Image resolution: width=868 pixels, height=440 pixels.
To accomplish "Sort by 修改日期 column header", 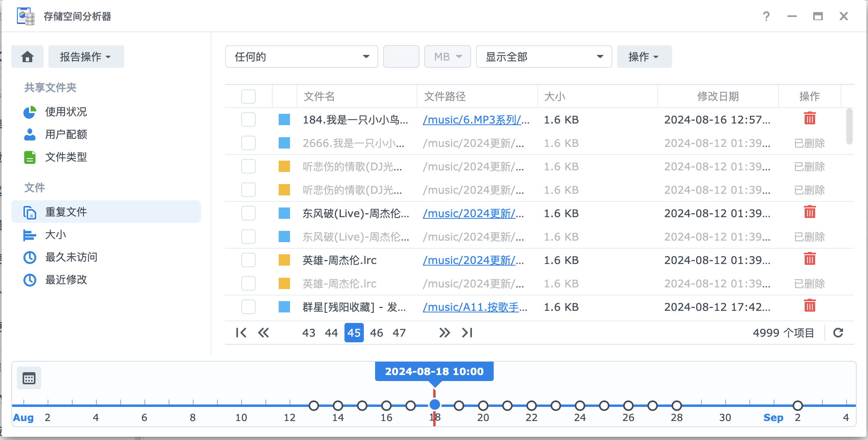I will tap(718, 96).
